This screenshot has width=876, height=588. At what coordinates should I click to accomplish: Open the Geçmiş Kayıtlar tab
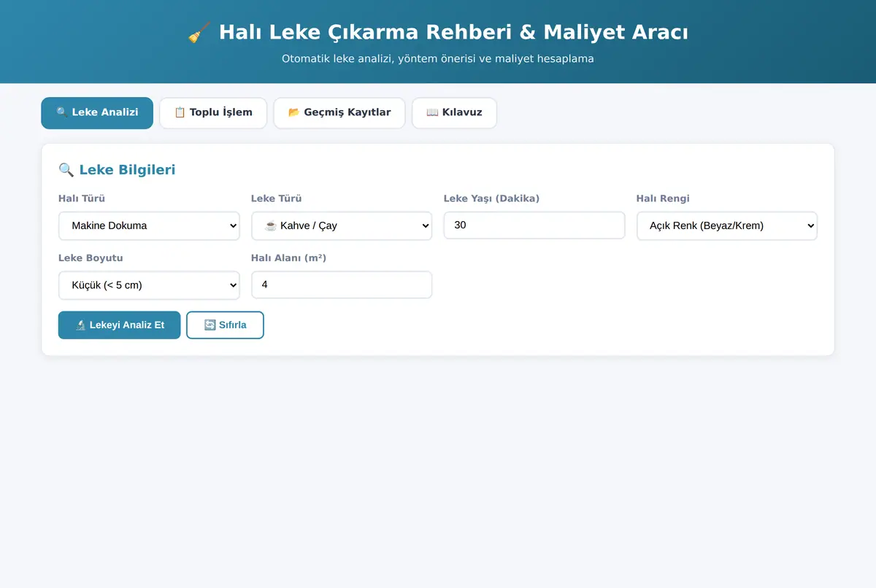(339, 113)
